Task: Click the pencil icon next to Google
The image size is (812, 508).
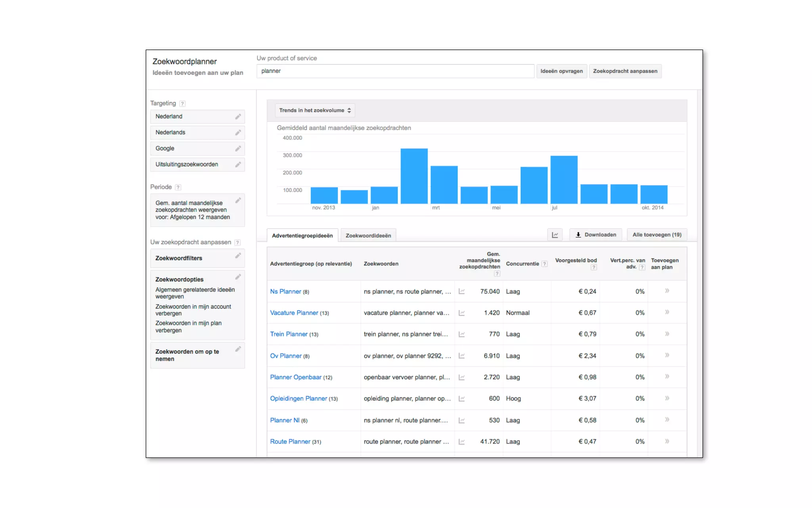Action: [x=238, y=148]
